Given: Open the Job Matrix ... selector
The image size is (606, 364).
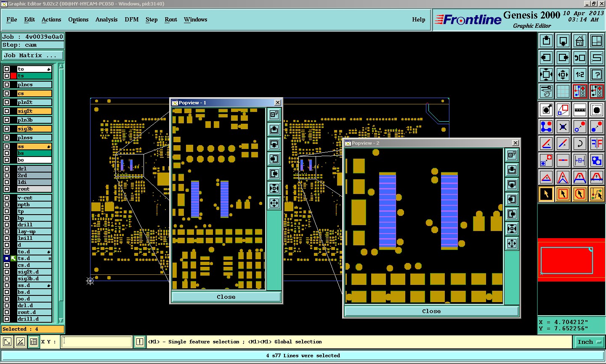Looking at the screenshot, I should click(x=33, y=56).
